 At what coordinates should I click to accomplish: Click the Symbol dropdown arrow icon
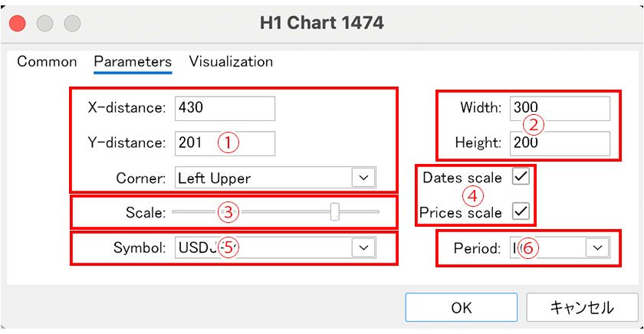363,247
